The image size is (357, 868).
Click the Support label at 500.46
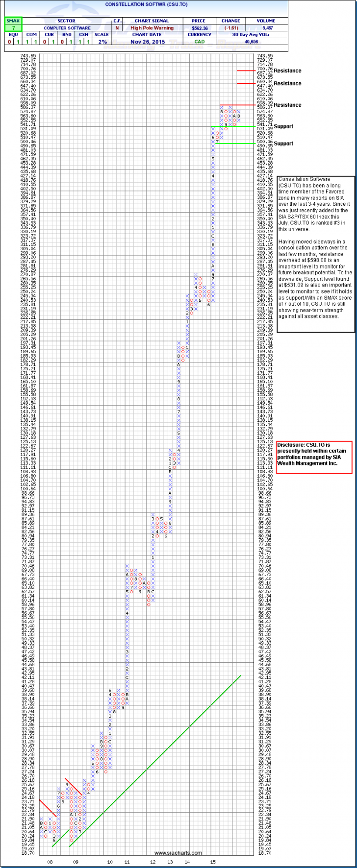[283, 144]
